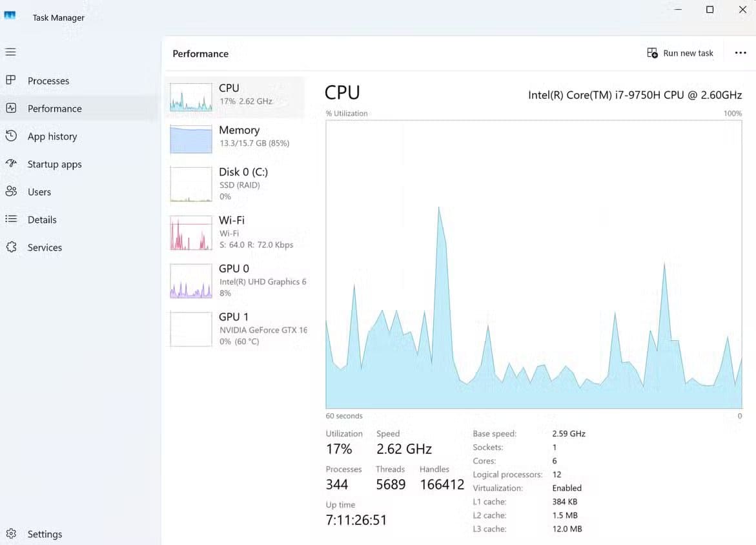Select the Details sidebar icon
756x545 pixels.
pos(11,220)
